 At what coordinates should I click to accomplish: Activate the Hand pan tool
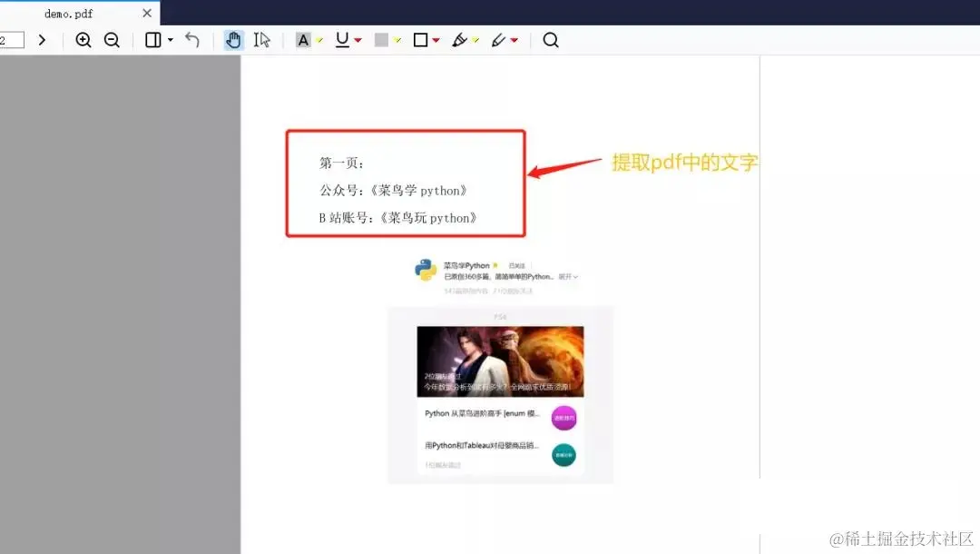[x=234, y=40]
